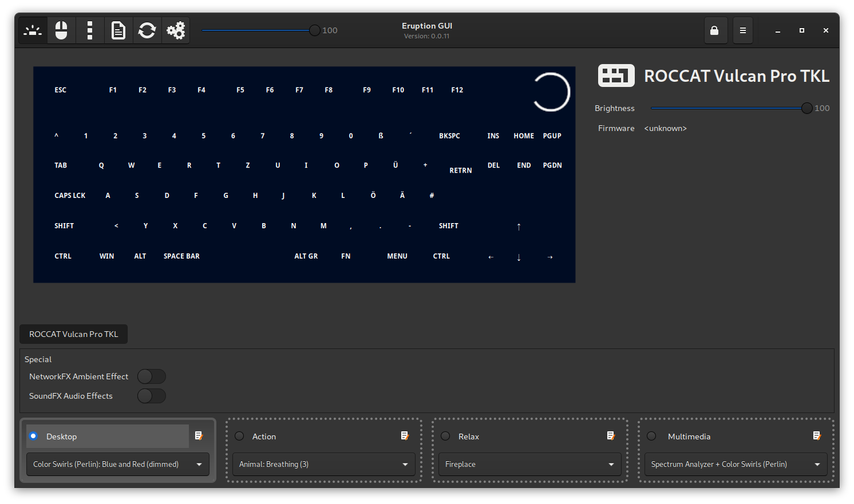Image resolution: width=854 pixels, height=504 pixels.
Task: Open the profiles document icon
Action: point(118,30)
